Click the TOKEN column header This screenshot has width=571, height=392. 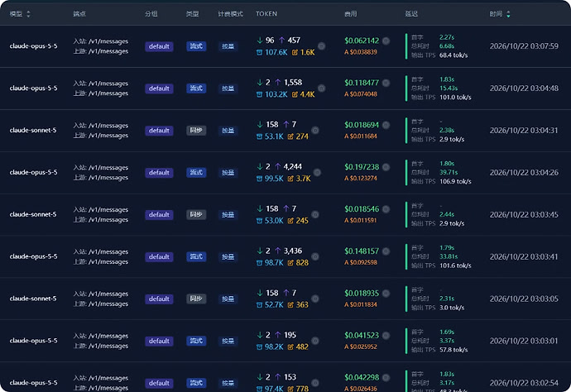click(266, 14)
